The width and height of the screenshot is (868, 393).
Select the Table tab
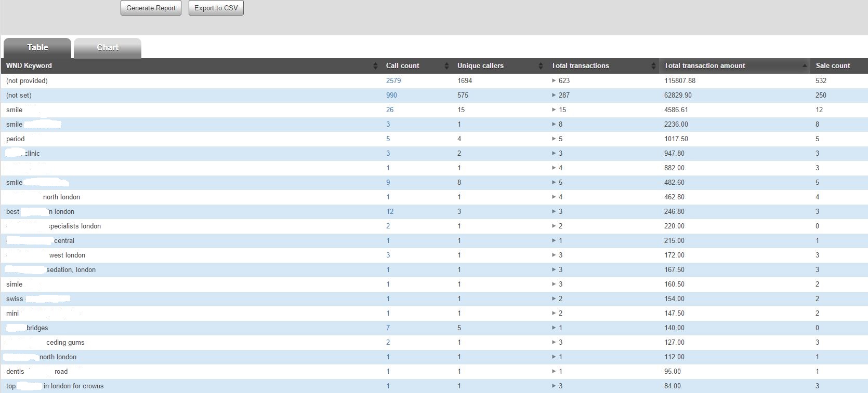37,48
